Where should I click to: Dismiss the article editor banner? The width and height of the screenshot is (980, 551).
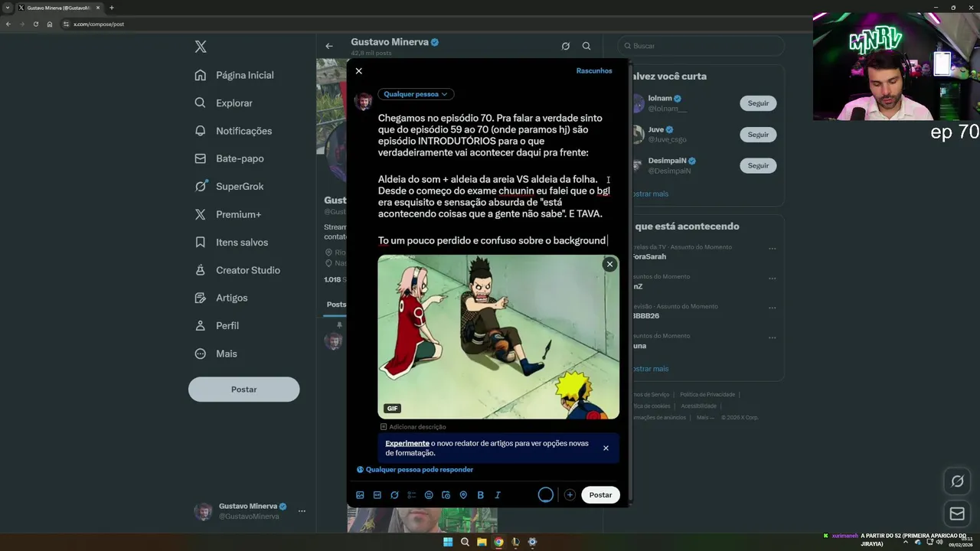point(606,448)
